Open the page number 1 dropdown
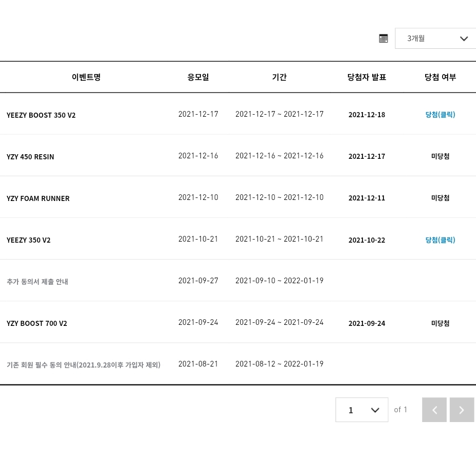Screen dimensions: 476x476 [362, 410]
